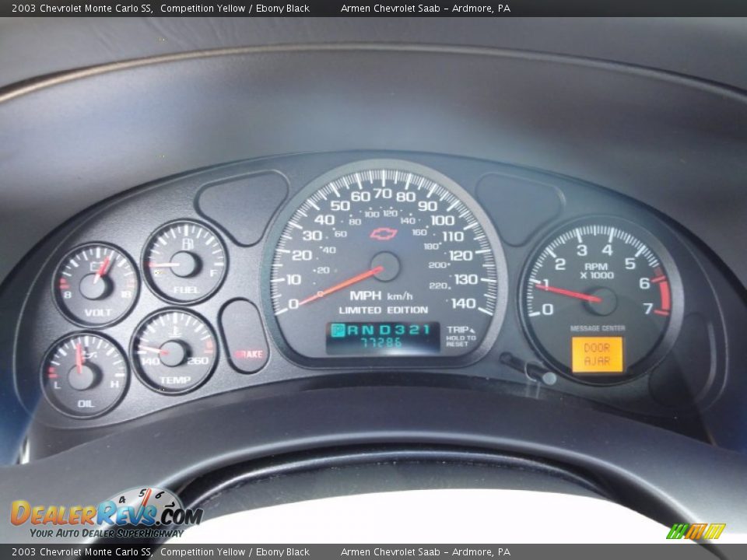
Task: Click top "Armen Chevrolet Saab - Ardmore, PA" text
Action: click(425, 9)
